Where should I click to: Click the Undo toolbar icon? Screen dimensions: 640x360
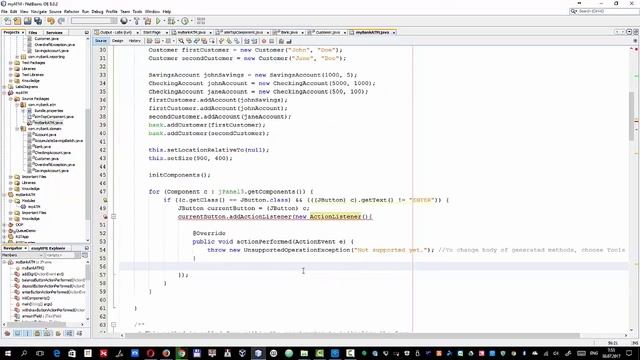(51, 21)
